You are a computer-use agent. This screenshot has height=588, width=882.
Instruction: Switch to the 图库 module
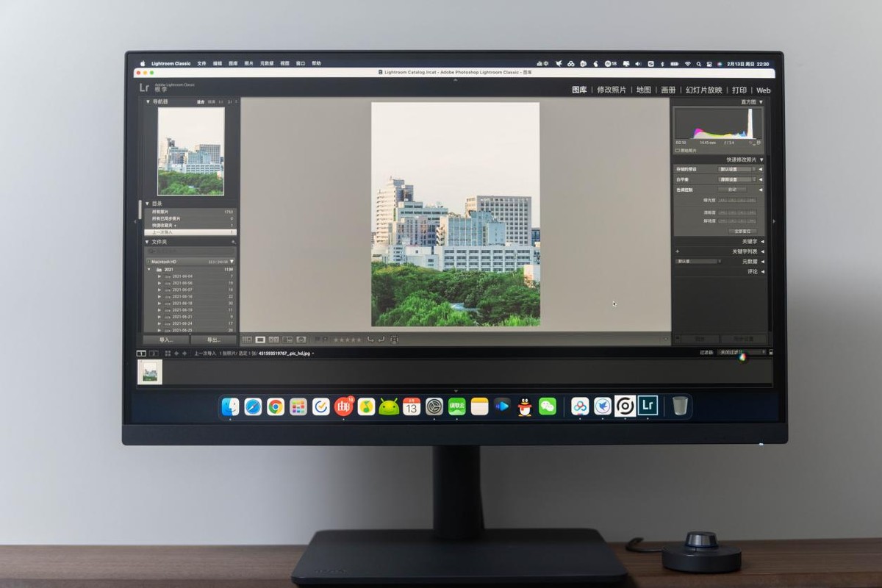(579, 90)
